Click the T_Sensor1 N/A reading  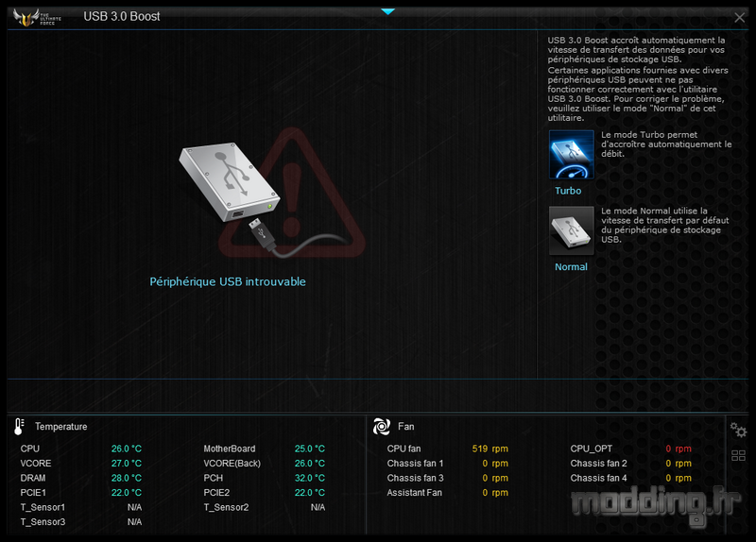point(134,507)
